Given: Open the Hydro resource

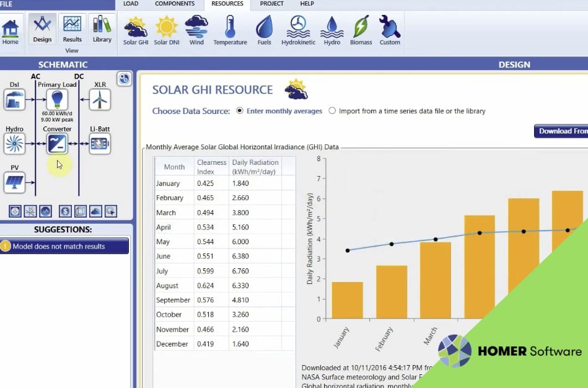Looking at the screenshot, I should [x=332, y=31].
